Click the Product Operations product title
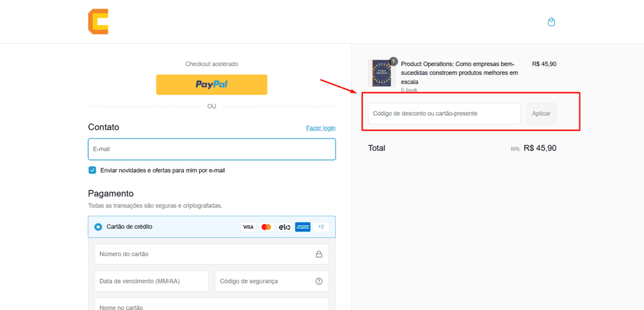The image size is (644, 310). pos(460,73)
